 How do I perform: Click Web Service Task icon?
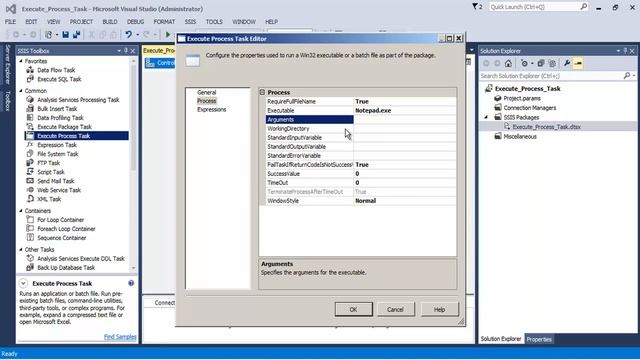[30, 190]
